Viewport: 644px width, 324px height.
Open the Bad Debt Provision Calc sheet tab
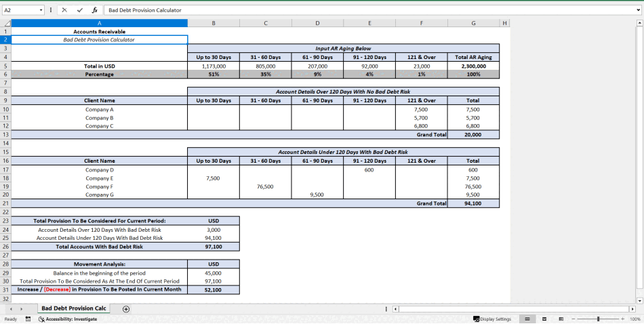point(73,308)
